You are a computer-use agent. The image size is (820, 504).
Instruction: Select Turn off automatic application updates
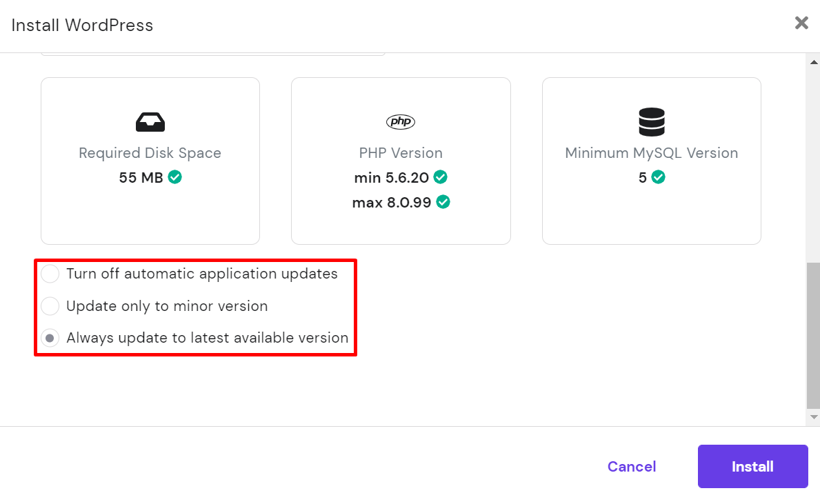tap(50, 274)
